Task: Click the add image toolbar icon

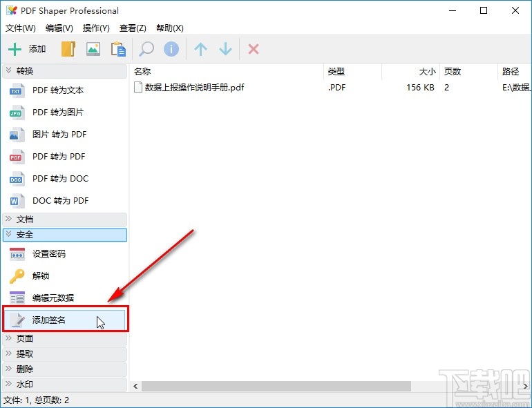Action: 93,49
